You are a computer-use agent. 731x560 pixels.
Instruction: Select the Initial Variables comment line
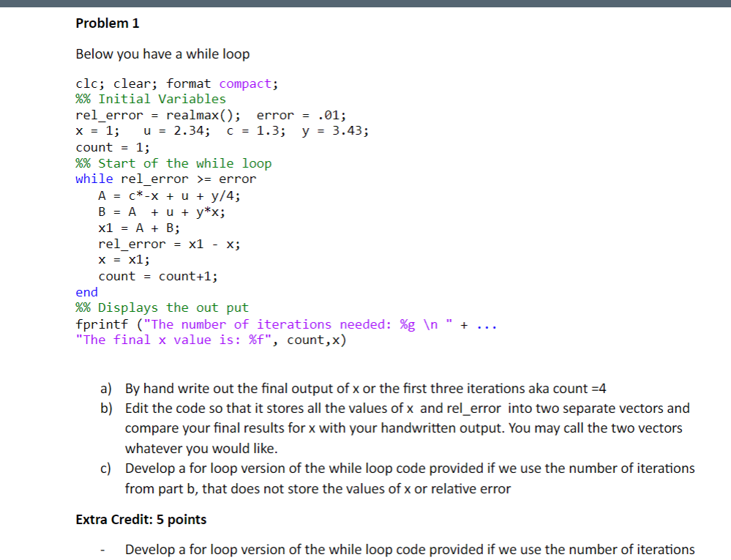[x=149, y=99]
